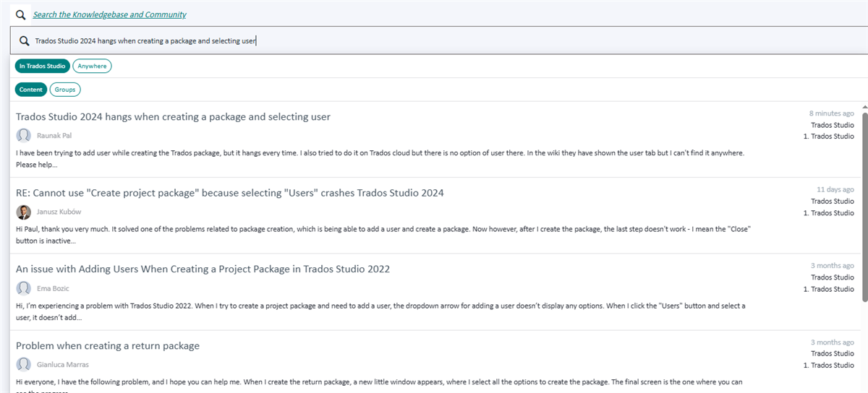Click the excerpt starting I have been trying to add user
Screen dimensions: 868x393
click(x=380, y=158)
